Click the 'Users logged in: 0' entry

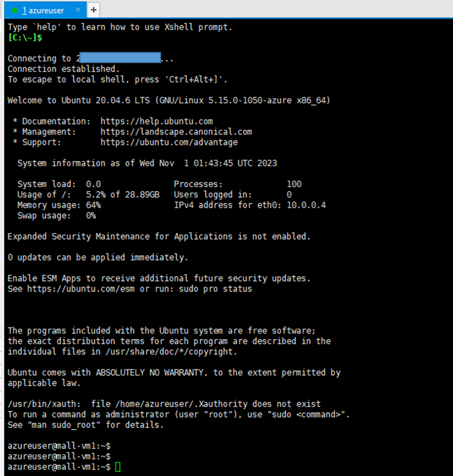point(233,194)
